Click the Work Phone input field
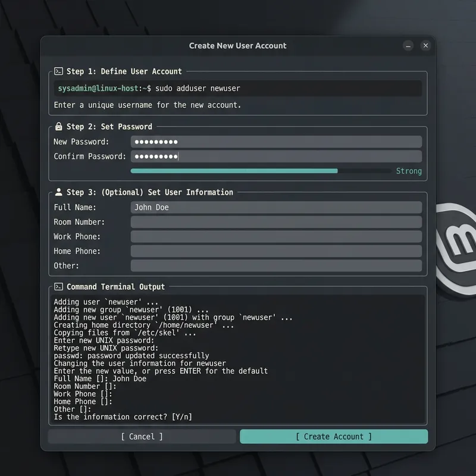Screen dimensions: 476x476 276,236
